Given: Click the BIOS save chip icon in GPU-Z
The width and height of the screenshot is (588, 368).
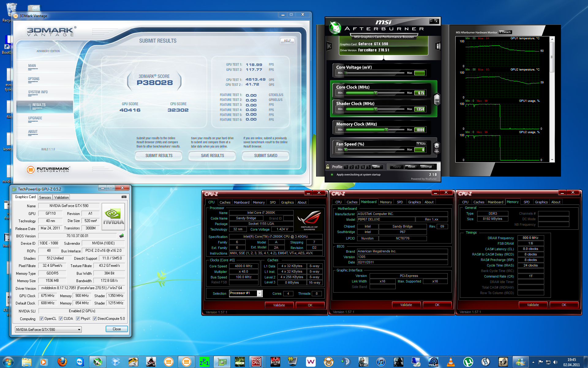Looking at the screenshot, I should [x=122, y=236].
